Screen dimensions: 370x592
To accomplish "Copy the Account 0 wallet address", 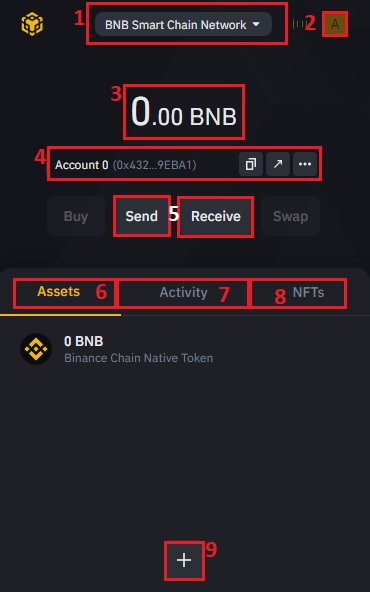I will (251, 164).
